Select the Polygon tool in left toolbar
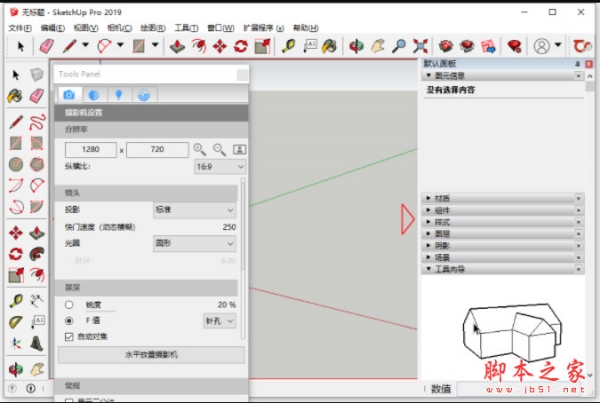Viewport: 600px width, 403px height. pos(37,164)
